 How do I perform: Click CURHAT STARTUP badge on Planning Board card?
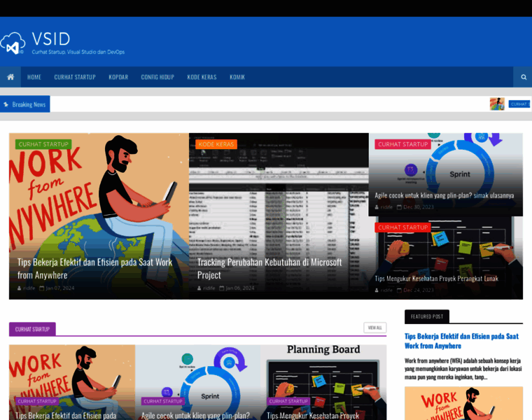[288, 401]
